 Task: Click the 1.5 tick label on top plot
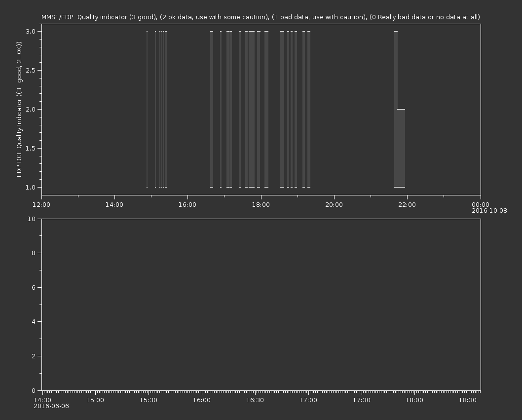[x=31, y=148]
